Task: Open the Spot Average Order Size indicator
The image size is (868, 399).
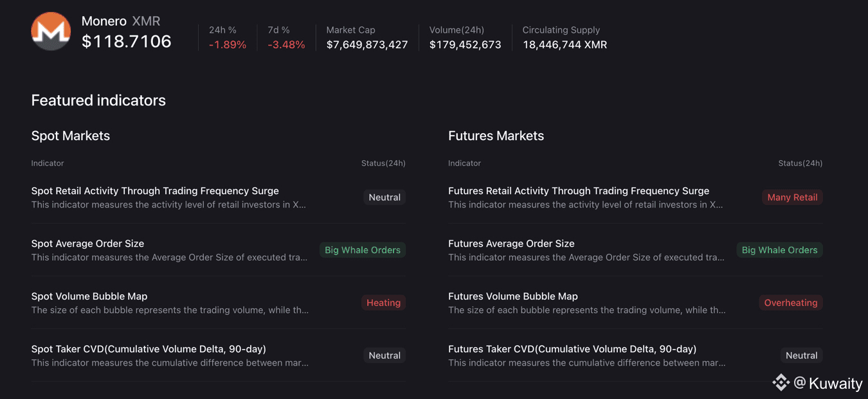Action: point(87,244)
